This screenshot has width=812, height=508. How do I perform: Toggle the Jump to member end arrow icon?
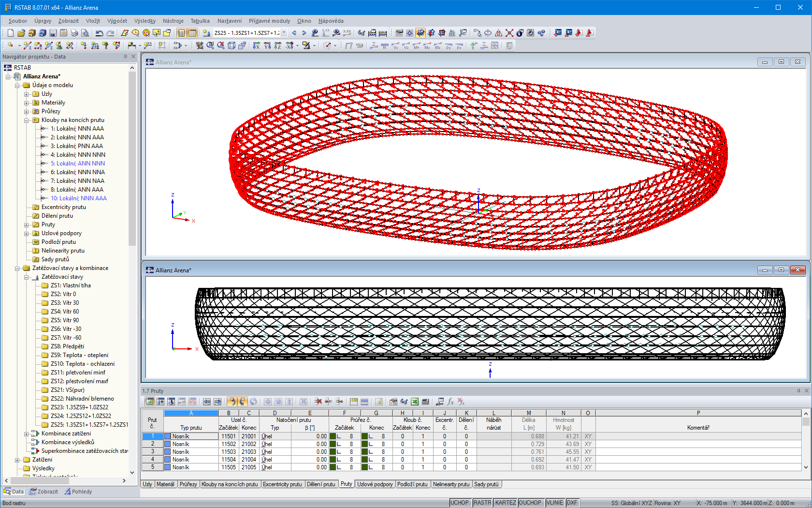point(217,402)
